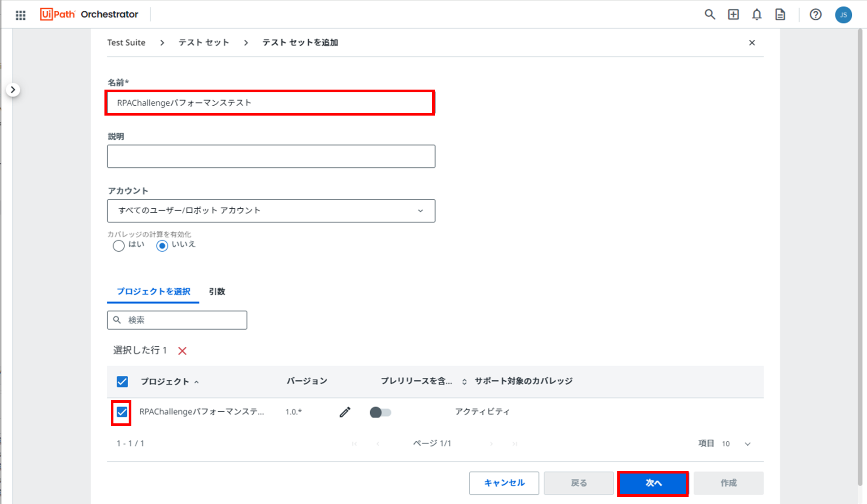Expand the left sidebar chevron
The width and height of the screenshot is (867, 504).
(13, 90)
